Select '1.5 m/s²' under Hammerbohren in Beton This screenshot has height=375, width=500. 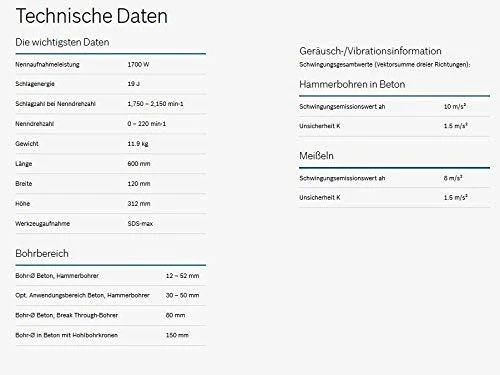(x=456, y=126)
